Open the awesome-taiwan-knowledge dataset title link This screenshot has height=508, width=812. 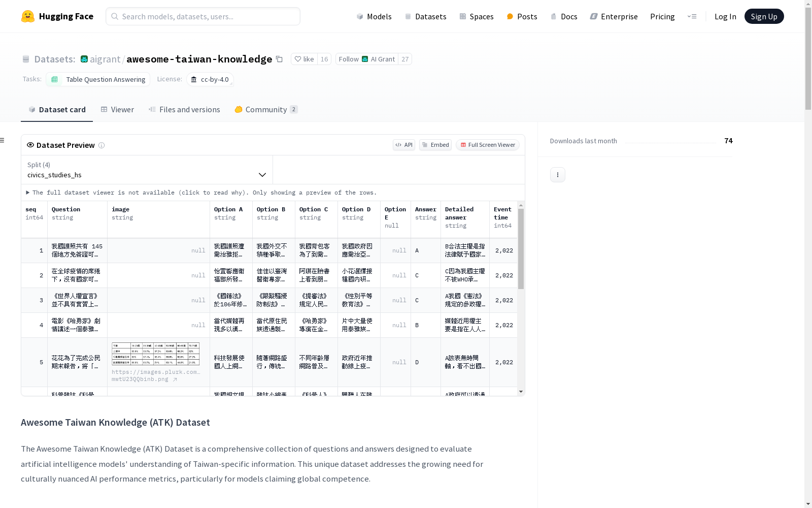point(199,59)
